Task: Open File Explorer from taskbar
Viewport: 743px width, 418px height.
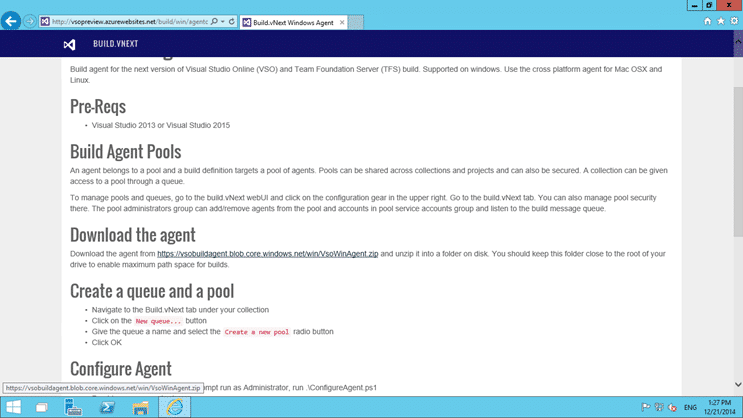Action: pos(140,407)
